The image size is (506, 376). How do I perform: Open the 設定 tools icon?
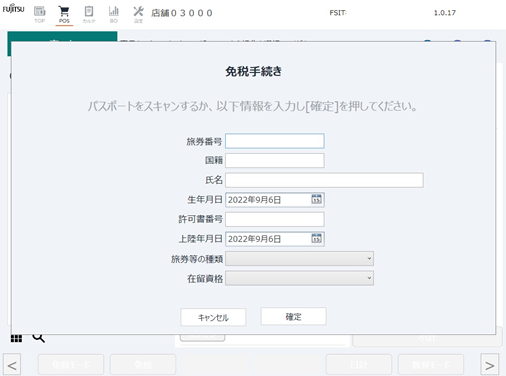(x=138, y=14)
